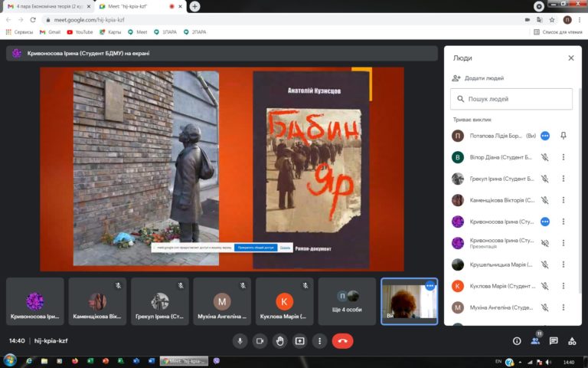This screenshot has width=588, height=368.
Task: Click the self-view video tile
Action: [409, 301]
